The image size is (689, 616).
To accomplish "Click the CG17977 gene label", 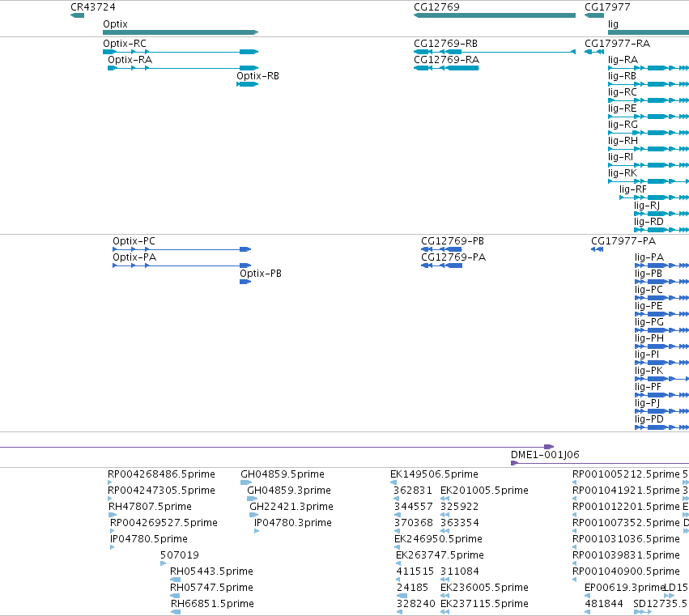I will 607,7.
